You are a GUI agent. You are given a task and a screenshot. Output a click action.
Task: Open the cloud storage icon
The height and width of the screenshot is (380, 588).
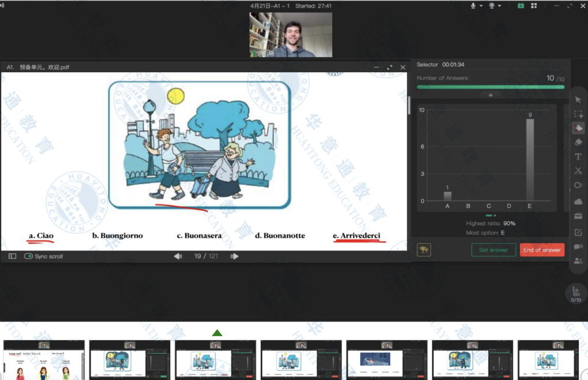tap(578, 202)
